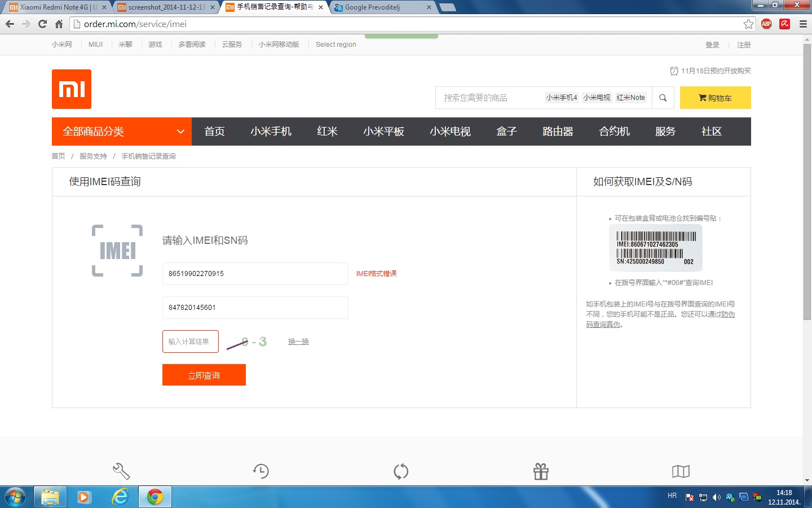
Task: Click the Chrome forward arrow
Action: (x=26, y=24)
